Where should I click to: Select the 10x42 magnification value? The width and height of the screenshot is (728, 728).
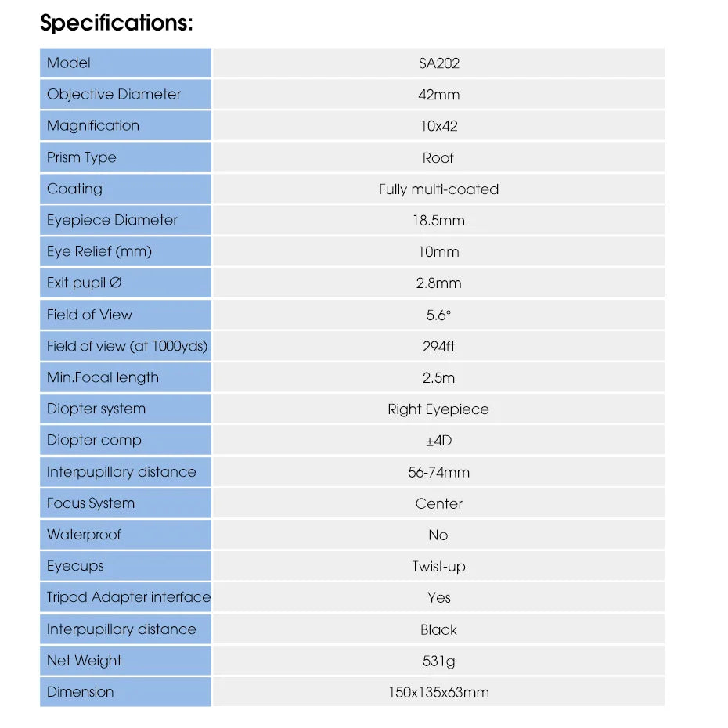coord(438,126)
